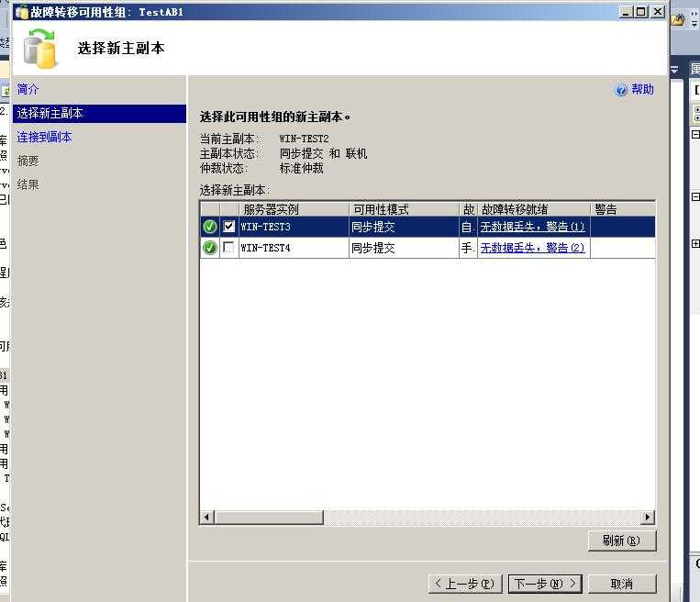Click the 下一步(N) next button

545,584
